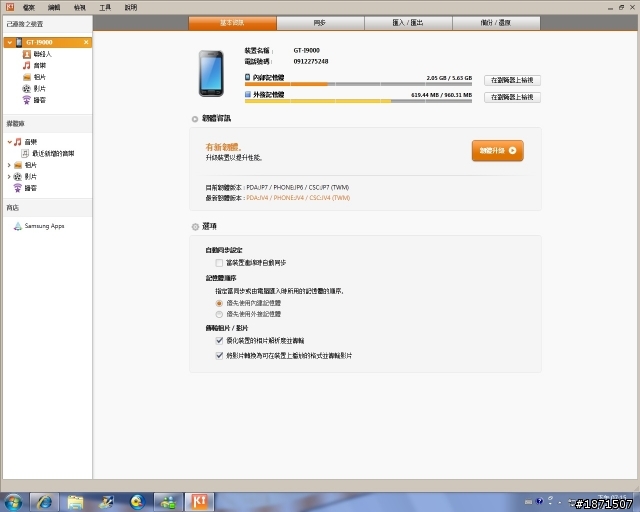Click the 選項 options gear icon
The height and width of the screenshot is (512, 640).
[x=195, y=227]
